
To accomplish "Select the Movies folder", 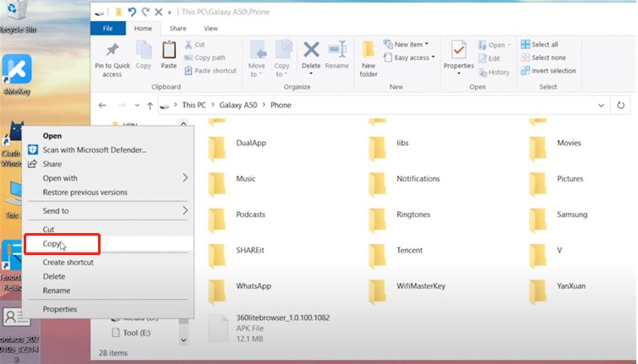I will [556, 148].
